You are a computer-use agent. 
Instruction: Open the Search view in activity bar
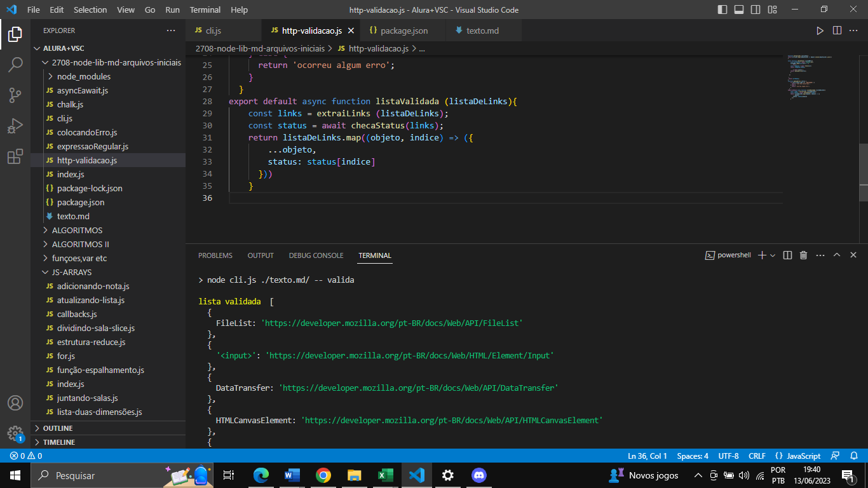(15, 65)
